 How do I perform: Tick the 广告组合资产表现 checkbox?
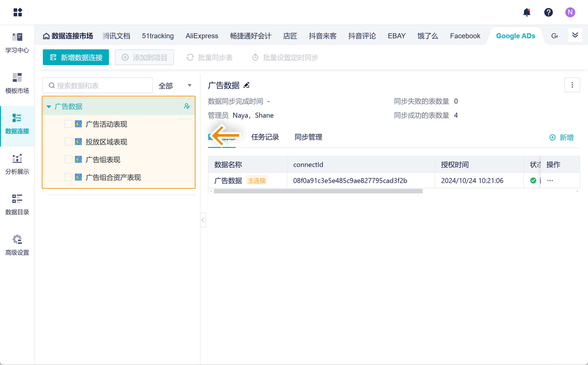tap(68, 177)
